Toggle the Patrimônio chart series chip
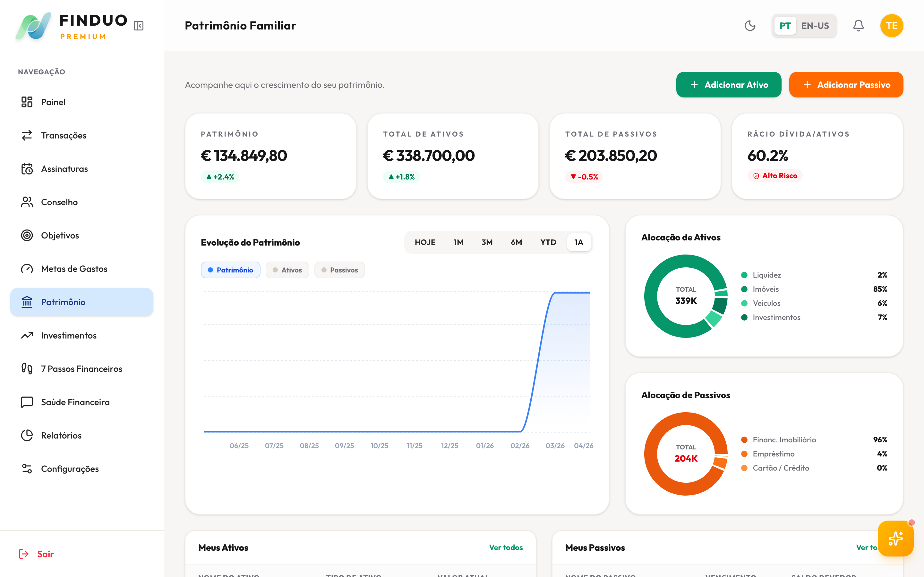Viewport: 924px width, 577px height. point(230,270)
